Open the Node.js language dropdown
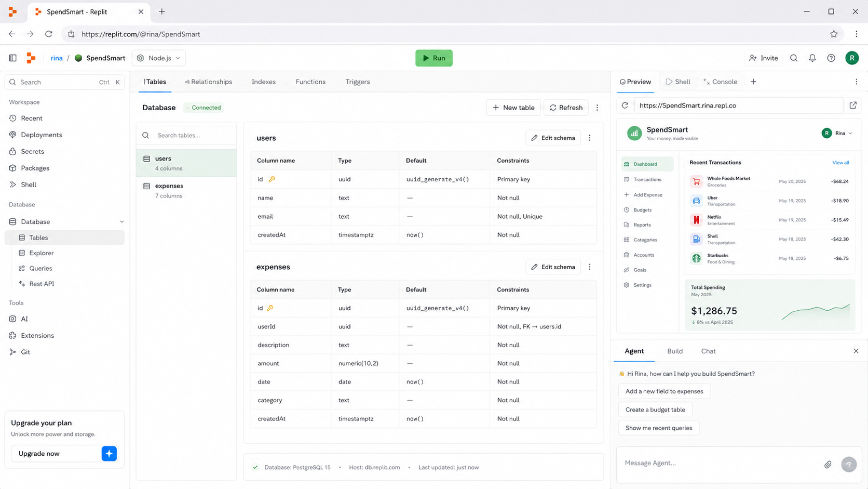 point(159,58)
